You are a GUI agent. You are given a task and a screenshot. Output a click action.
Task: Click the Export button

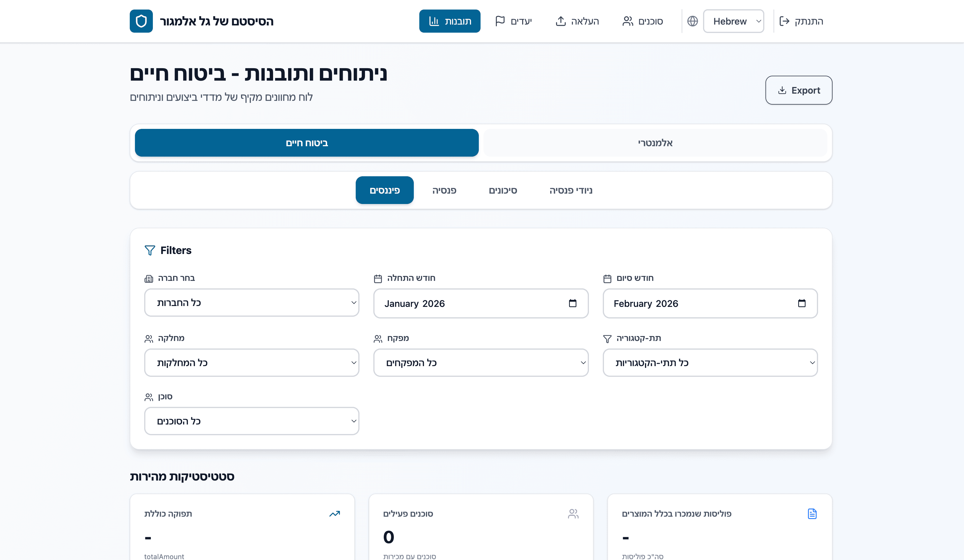pyautogui.click(x=798, y=90)
